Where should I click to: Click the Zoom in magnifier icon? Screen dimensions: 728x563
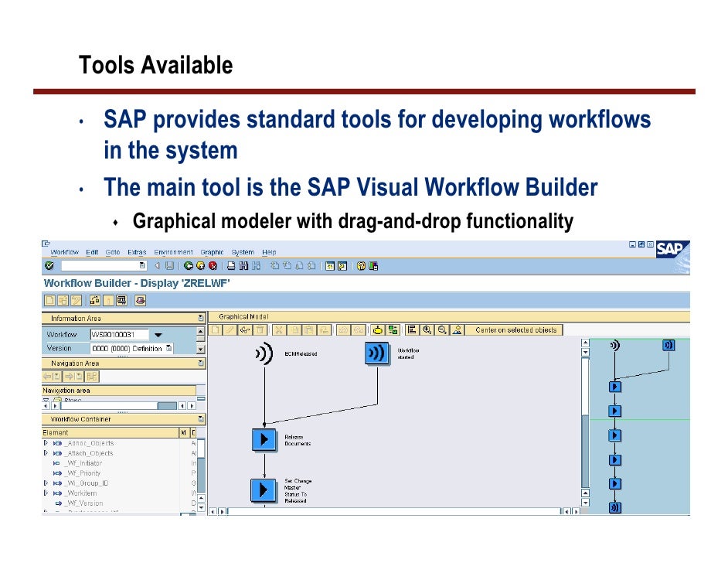[427, 329]
